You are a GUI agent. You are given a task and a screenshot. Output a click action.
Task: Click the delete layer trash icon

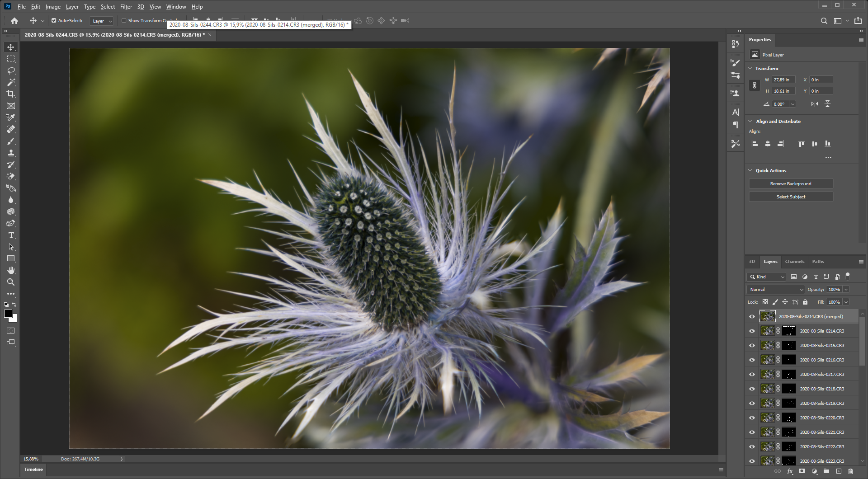(x=850, y=471)
